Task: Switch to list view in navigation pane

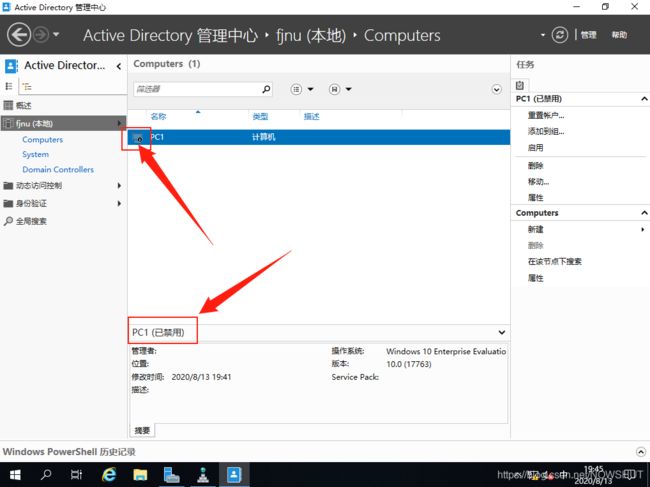Action: coord(9,86)
